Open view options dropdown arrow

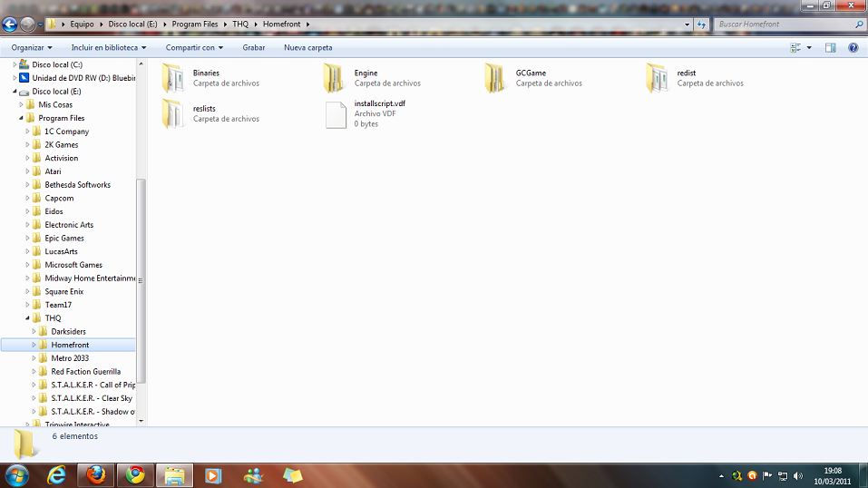pos(809,48)
